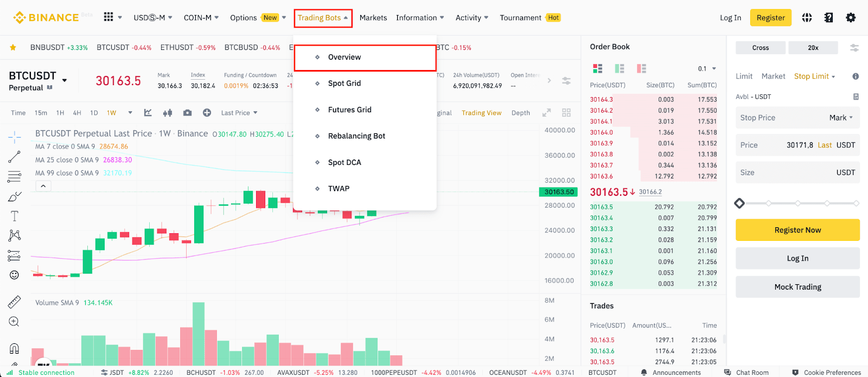Select Futures Grid from the menu
The width and height of the screenshot is (868, 377).
click(365, 110)
